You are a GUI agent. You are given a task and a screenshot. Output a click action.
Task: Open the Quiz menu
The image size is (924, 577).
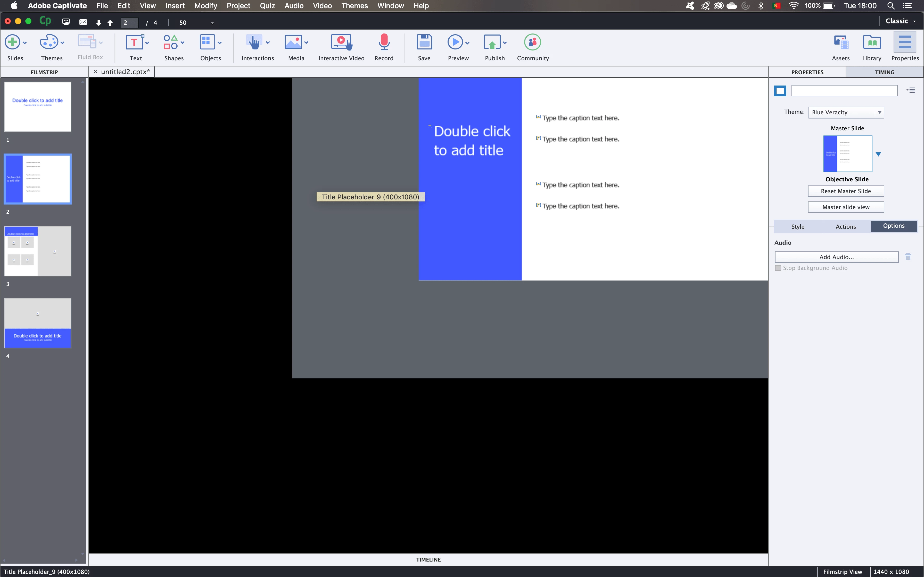coord(267,6)
